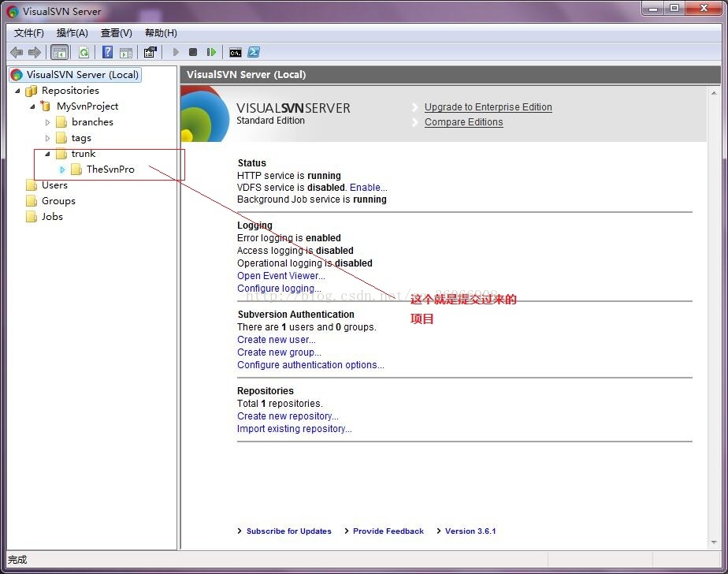Click Enable... link for VDFS service
The height and width of the screenshot is (574, 728).
368,188
